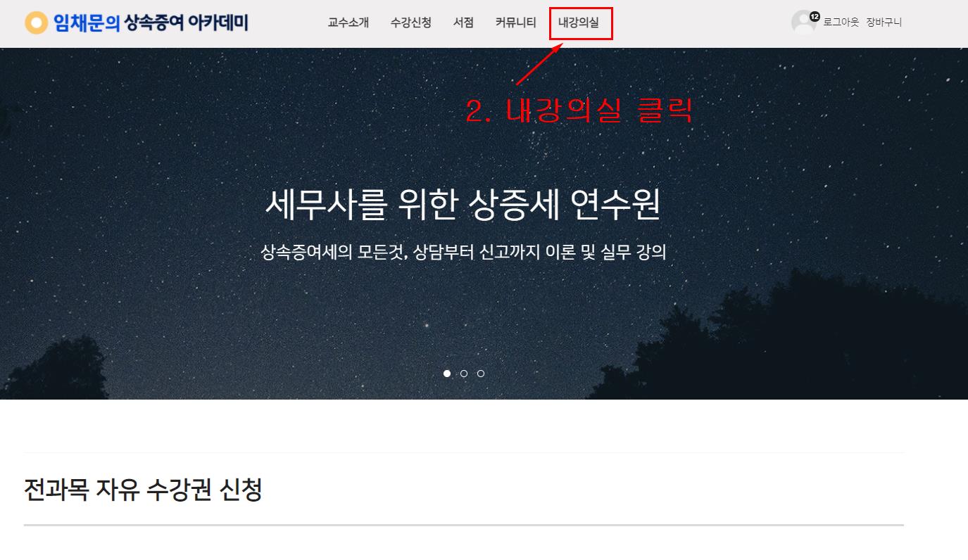This screenshot has width=968, height=560.
Task: Click the red arrow pointing at 내강의실
Action: click(540, 63)
